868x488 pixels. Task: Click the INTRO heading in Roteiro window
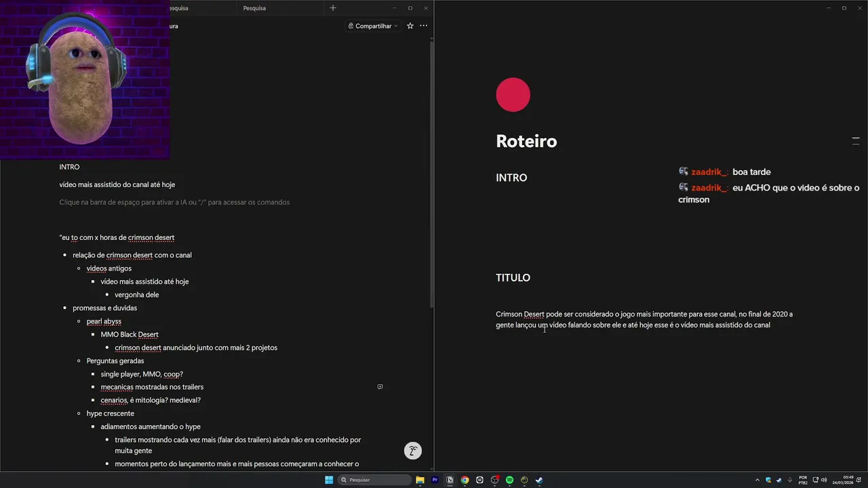[511, 178]
